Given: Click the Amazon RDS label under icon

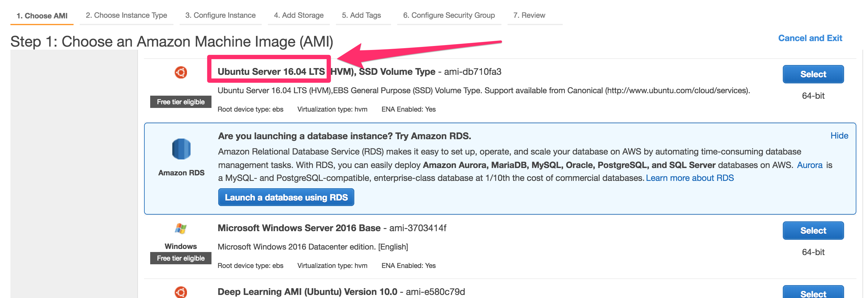Looking at the screenshot, I should (x=181, y=173).
